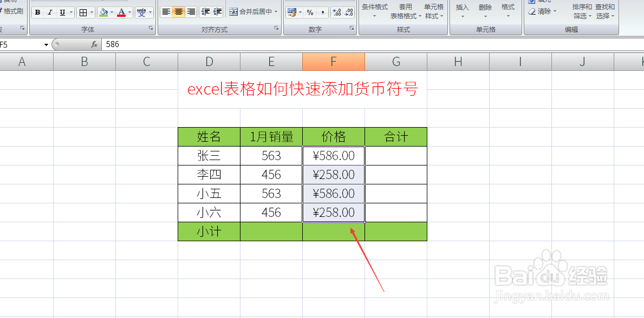Image resolution: width=644 pixels, height=318 pixels.
Task: Toggle bold formatting
Action: tap(38, 12)
